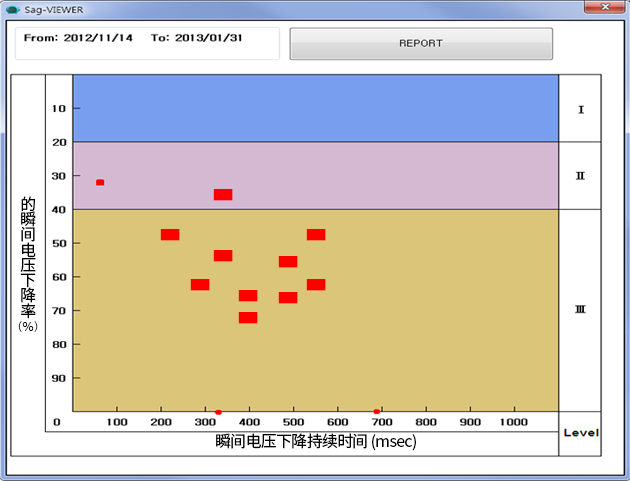This screenshot has height=481, width=630.
Task: Click the red dot on axis near 700 msec
Action: 377,411
